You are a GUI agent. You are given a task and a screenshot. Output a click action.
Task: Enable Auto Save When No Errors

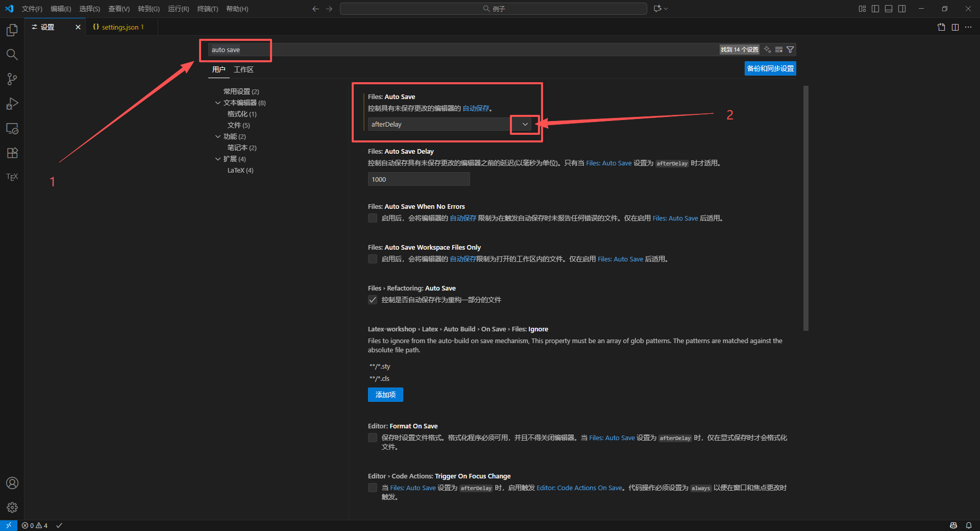373,218
